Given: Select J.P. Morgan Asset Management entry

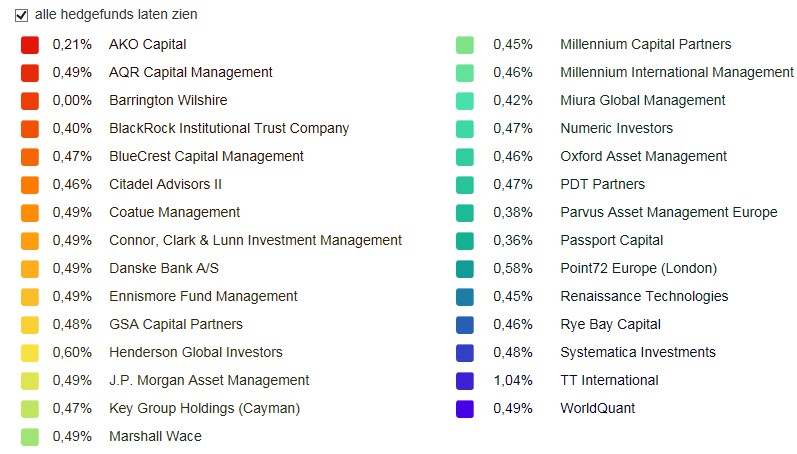Looking at the screenshot, I should (209, 381).
